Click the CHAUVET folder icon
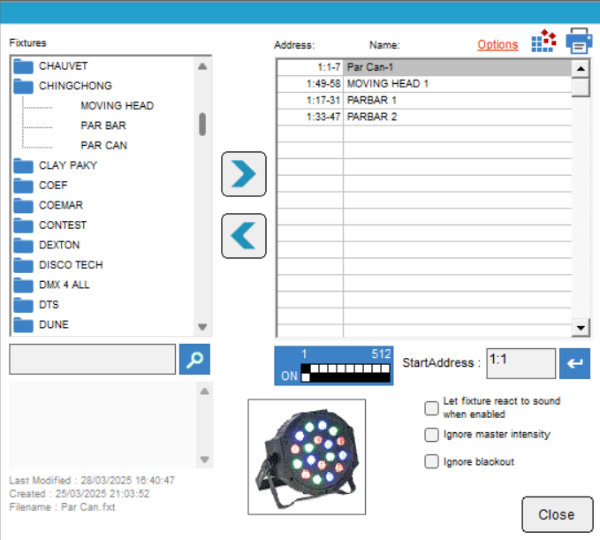The width and height of the screenshot is (600, 540). pos(23,66)
